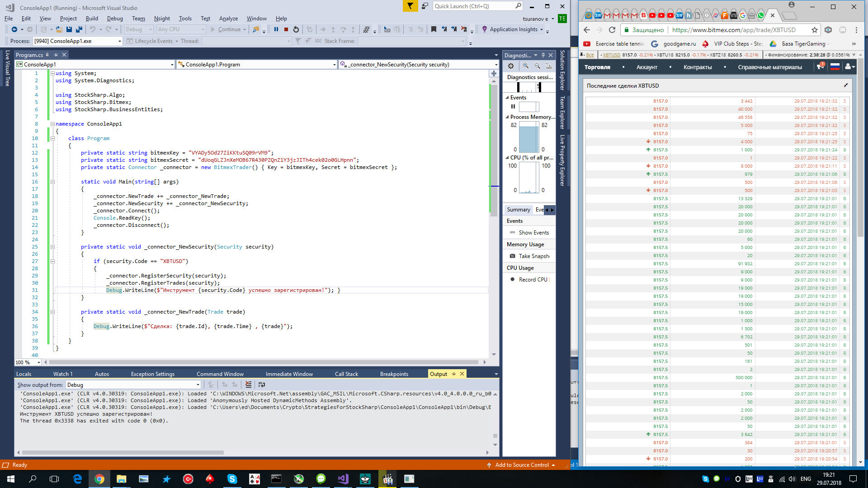
Task: Open the Debug menu
Action: [x=115, y=19]
